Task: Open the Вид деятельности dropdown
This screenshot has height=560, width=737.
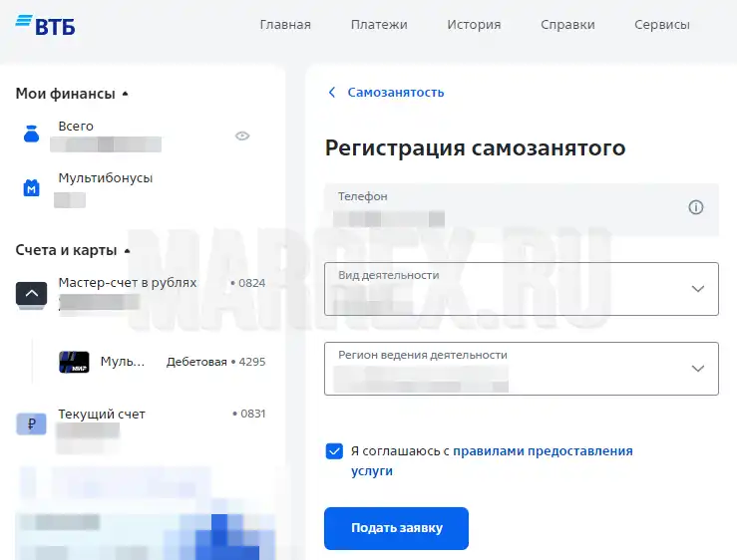Action: coord(522,289)
